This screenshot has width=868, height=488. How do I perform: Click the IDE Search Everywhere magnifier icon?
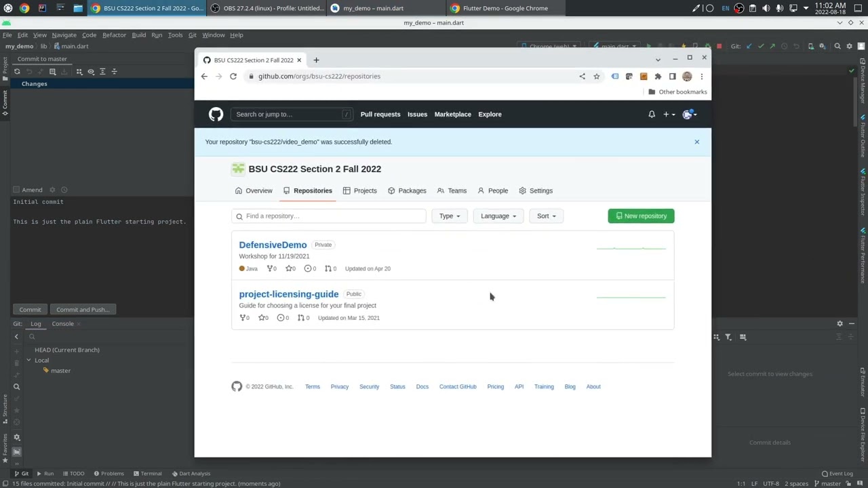pos(837,46)
